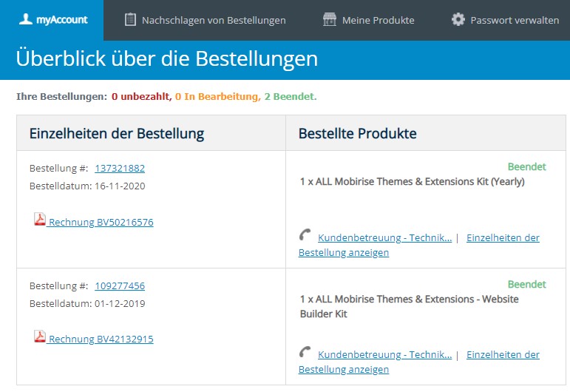Click the clipboard icon for order lookup
The image size is (570, 392).
point(130,20)
